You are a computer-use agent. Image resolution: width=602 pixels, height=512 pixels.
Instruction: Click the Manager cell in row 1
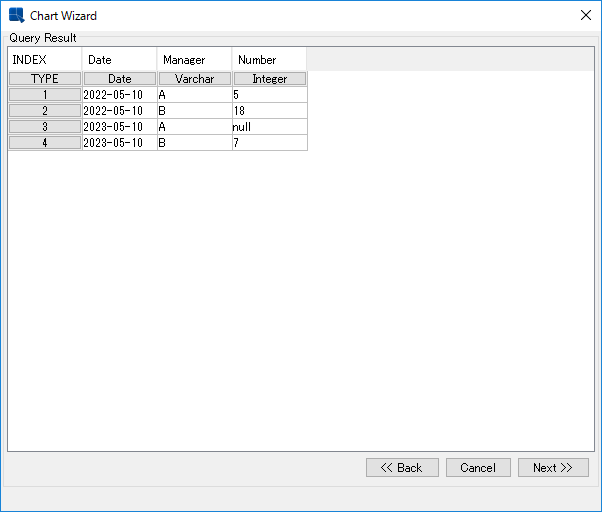coord(194,95)
